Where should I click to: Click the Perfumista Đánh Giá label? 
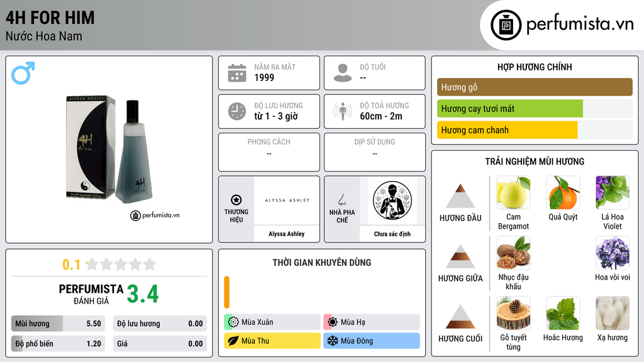[x=91, y=294]
